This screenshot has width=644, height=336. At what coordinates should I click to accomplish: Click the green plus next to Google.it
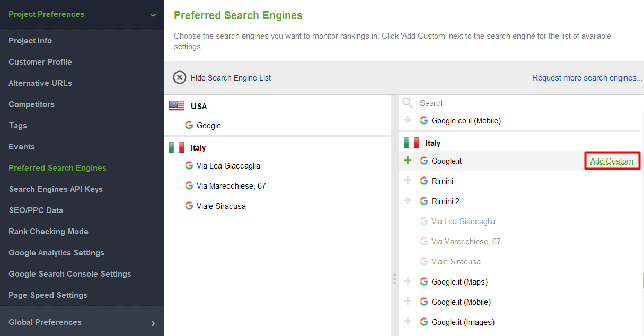click(408, 160)
